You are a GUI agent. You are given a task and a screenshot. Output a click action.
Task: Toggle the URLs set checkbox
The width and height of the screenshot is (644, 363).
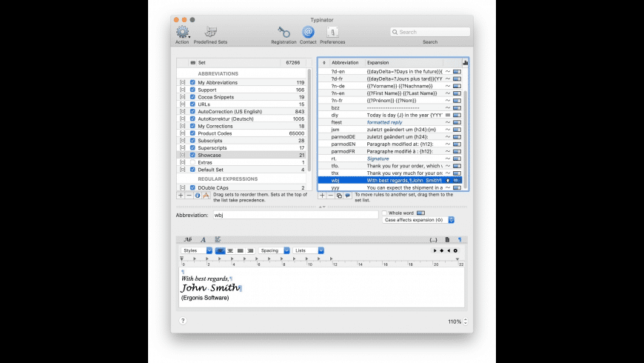[x=192, y=104]
